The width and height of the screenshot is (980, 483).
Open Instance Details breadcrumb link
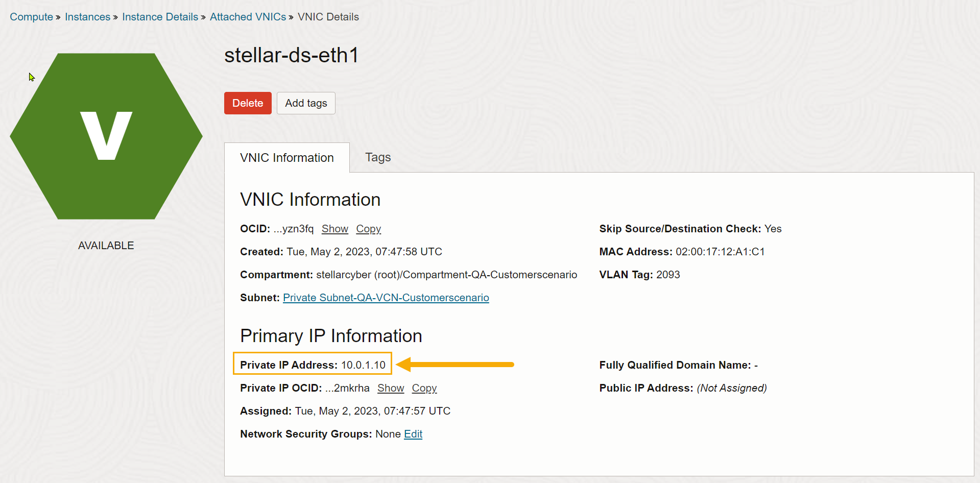(x=160, y=17)
